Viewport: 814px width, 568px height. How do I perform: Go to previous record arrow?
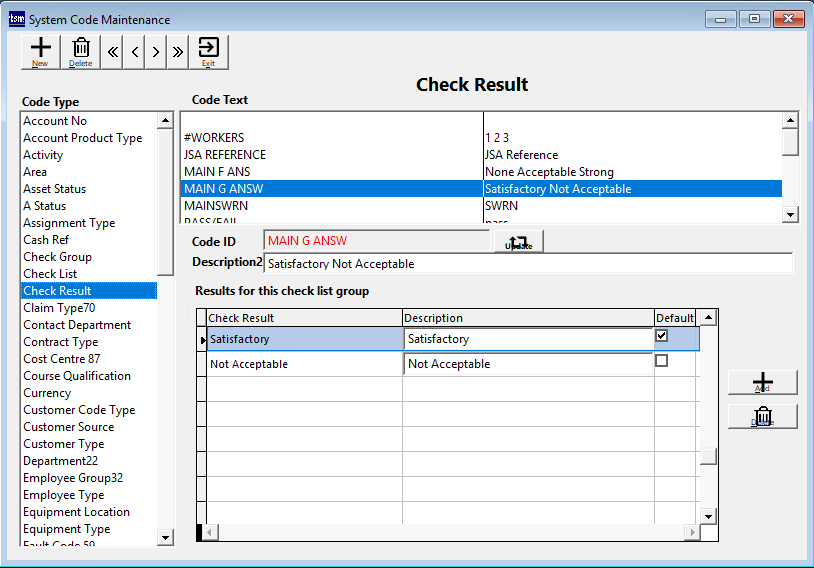pos(134,52)
